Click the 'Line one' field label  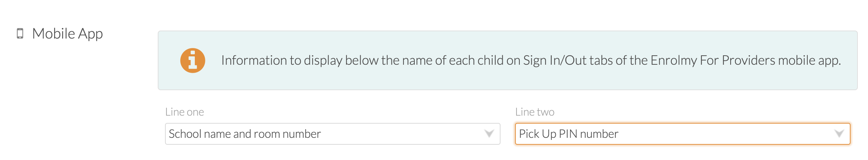coord(185,112)
